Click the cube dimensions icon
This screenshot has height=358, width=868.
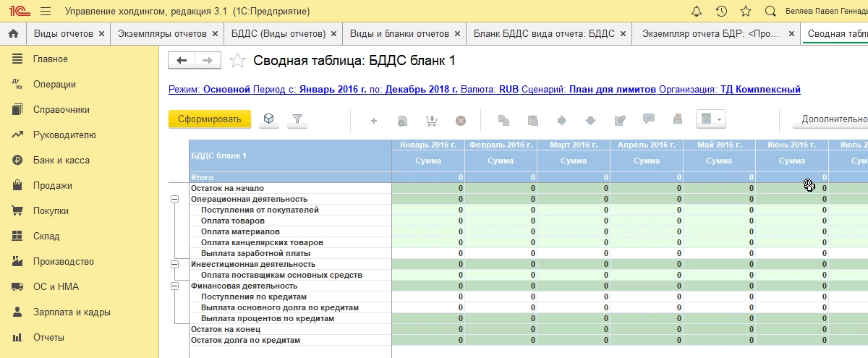[x=268, y=119]
